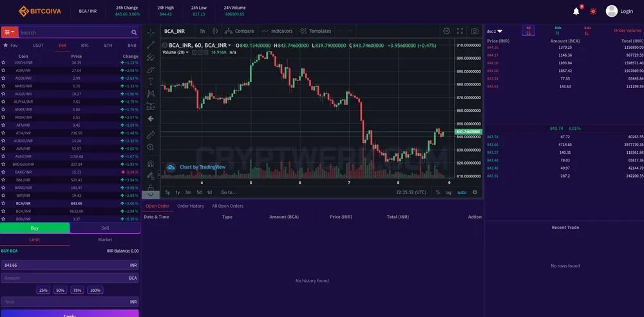Viewport: 644px width, 317px height.
Task: Choose the 25% amount button
Action: click(43, 291)
